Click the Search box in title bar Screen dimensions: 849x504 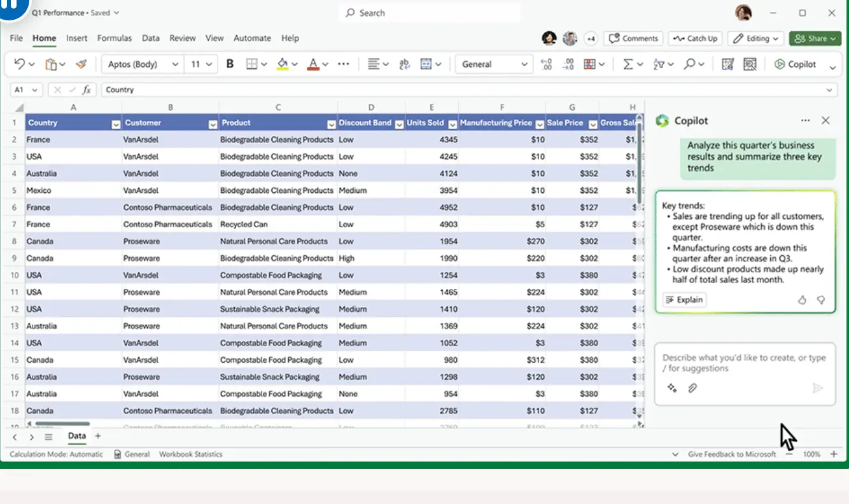click(x=430, y=13)
